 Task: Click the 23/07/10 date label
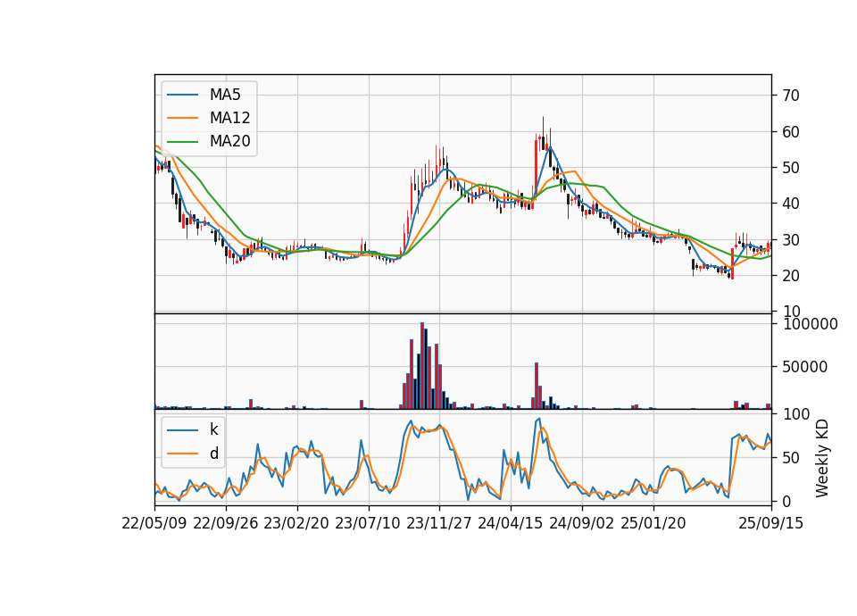coord(368,524)
